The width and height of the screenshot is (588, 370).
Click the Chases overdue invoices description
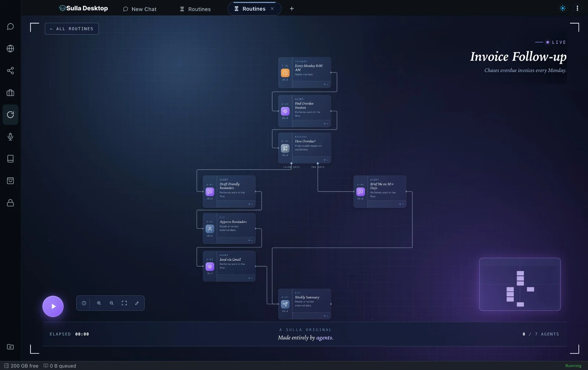pos(525,70)
